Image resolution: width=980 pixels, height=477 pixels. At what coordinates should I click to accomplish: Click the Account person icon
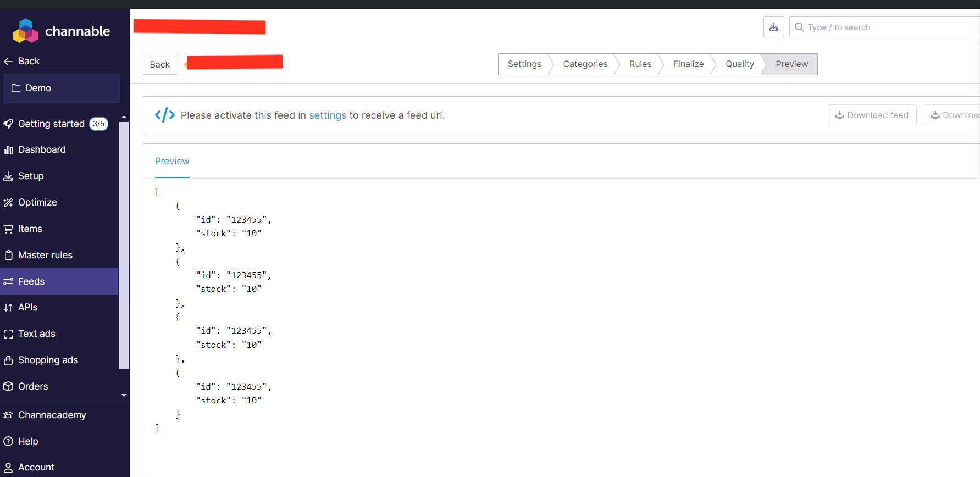coord(8,468)
